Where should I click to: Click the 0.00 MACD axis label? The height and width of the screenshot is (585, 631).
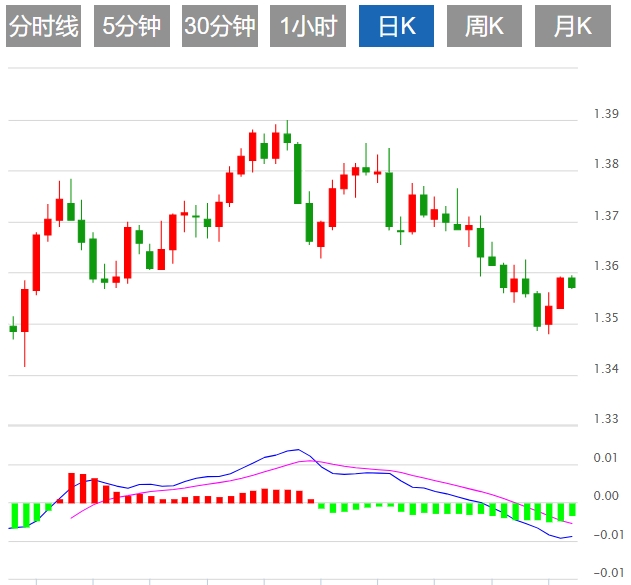(606, 496)
